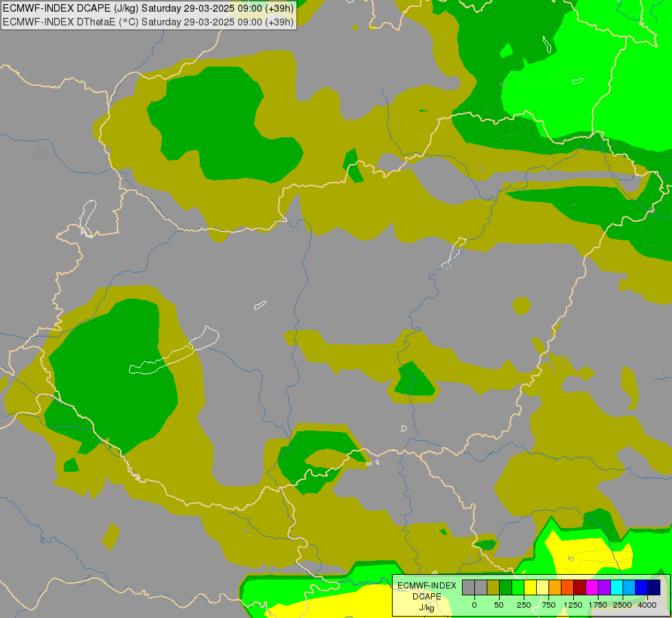
Task: Click the olive swatch in the DCAPE legend
Action: coord(493,587)
